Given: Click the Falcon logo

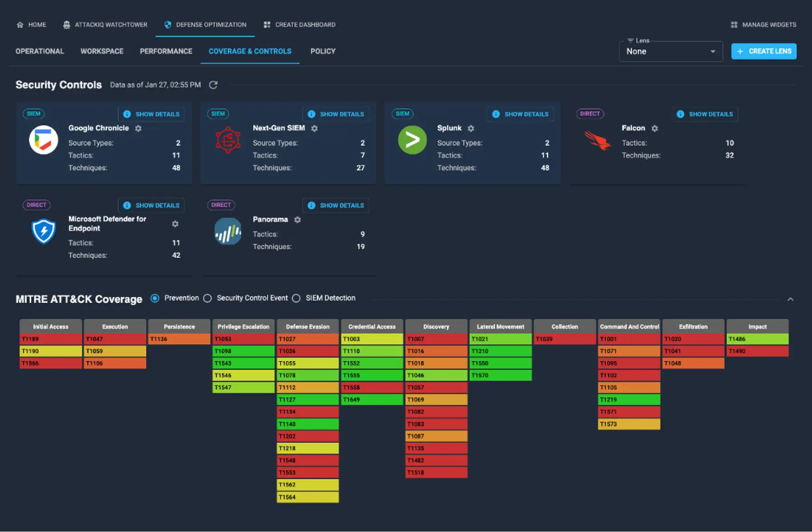Looking at the screenshot, I should click(597, 140).
